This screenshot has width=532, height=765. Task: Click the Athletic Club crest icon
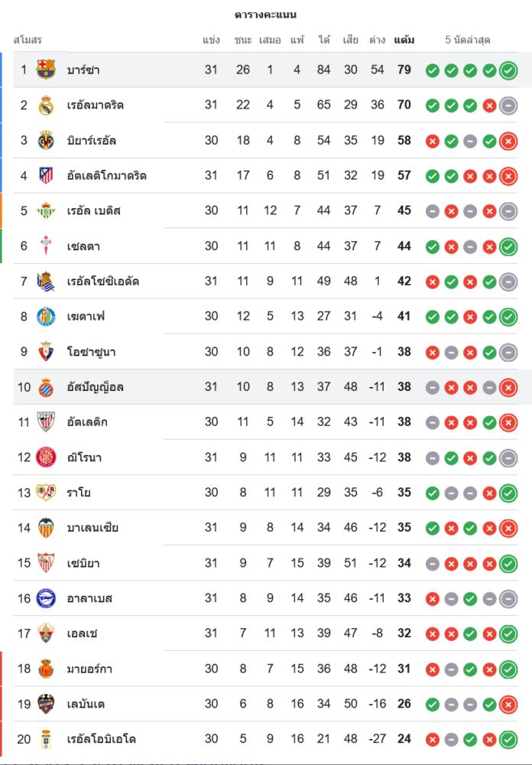(46, 422)
